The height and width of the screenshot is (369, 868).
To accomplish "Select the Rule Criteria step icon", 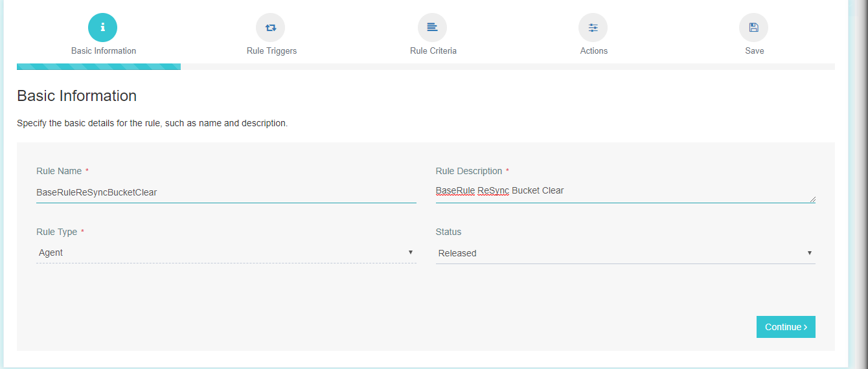I will [432, 27].
